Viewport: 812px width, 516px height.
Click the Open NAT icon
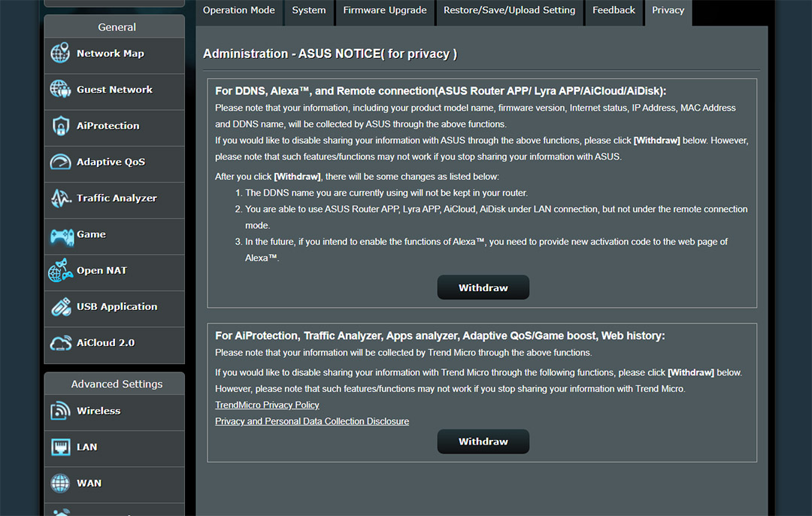coord(61,271)
